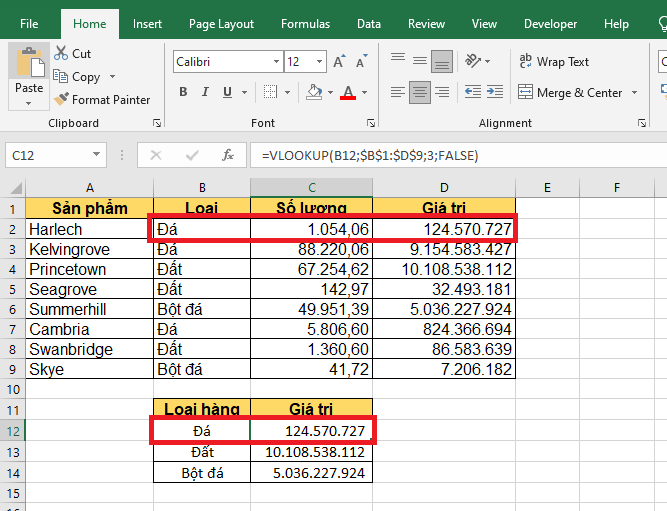667x511 pixels.
Task: Toggle Bold formatting
Action: [183, 93]
